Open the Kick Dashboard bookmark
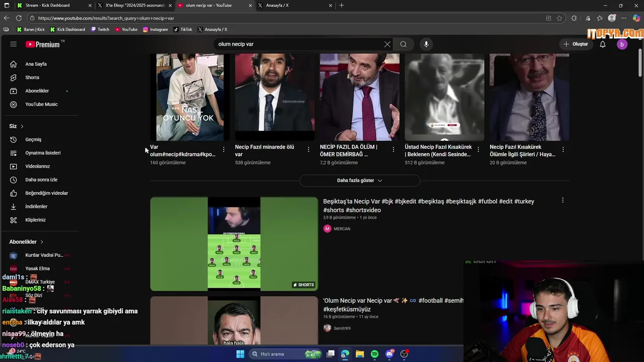The width and height of the screenshot is (644, 362). 68,30
